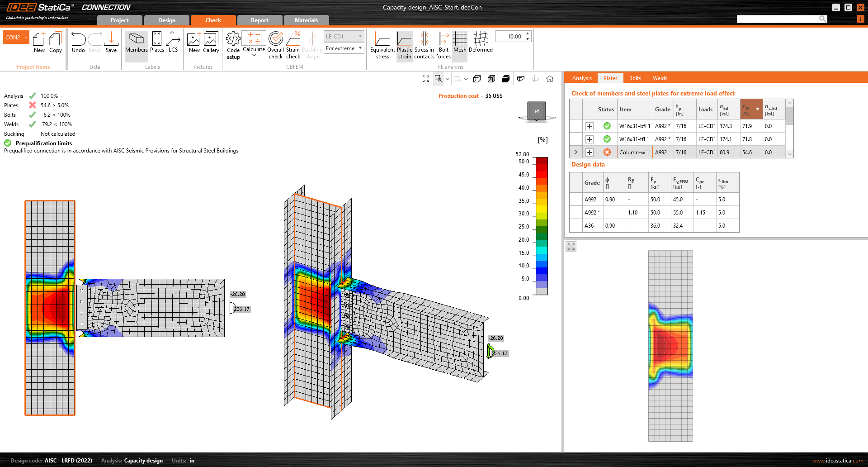This screenshot has width=868, height=467.
Task: Open the Welds results tab
Action: [x=660, y=78]
